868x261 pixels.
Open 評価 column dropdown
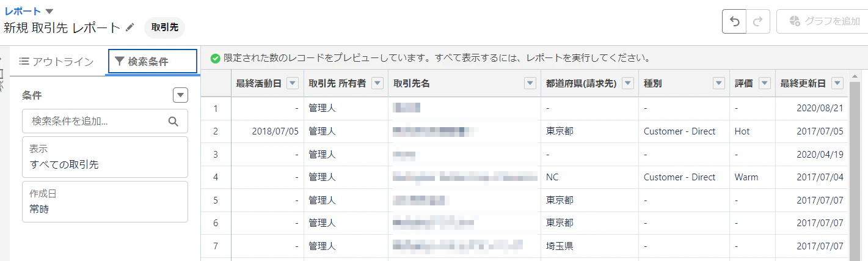tap(764, 84)
